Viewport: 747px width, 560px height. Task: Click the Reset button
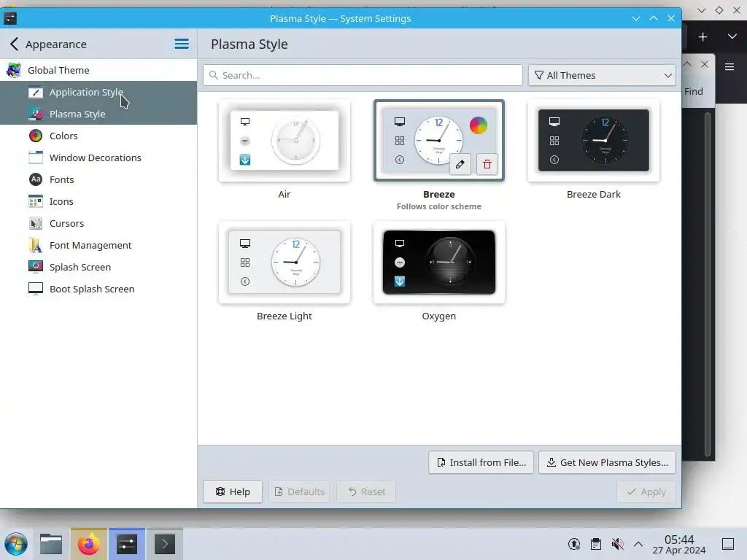[x=366, y=491]
